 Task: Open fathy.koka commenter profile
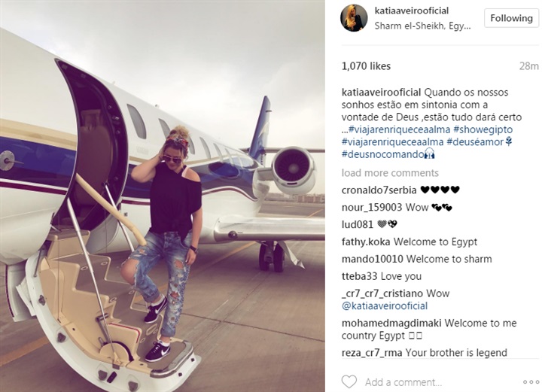(366, 242)
